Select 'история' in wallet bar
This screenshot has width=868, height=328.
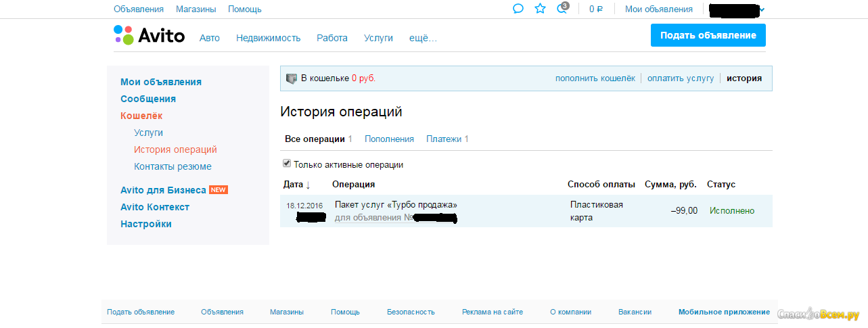(x=744, y=78)
